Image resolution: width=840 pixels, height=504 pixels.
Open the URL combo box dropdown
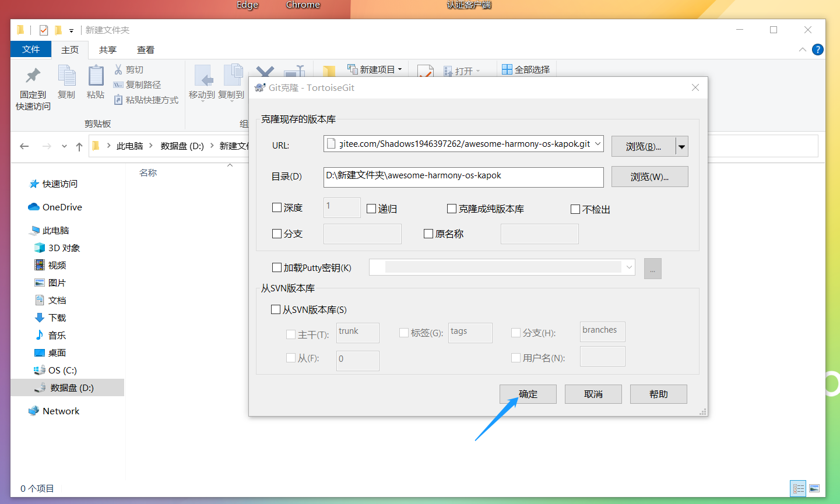pos(598,144)
